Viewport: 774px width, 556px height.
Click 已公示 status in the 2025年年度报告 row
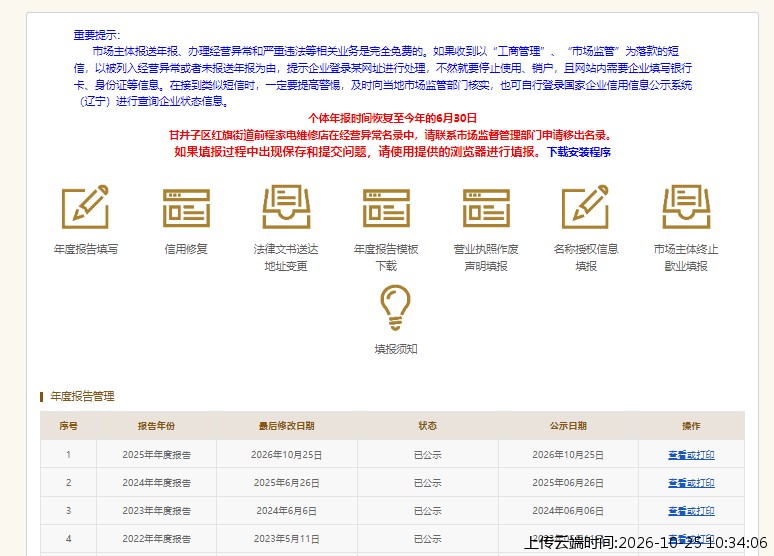pyautogui.click(x=427, y=455)
